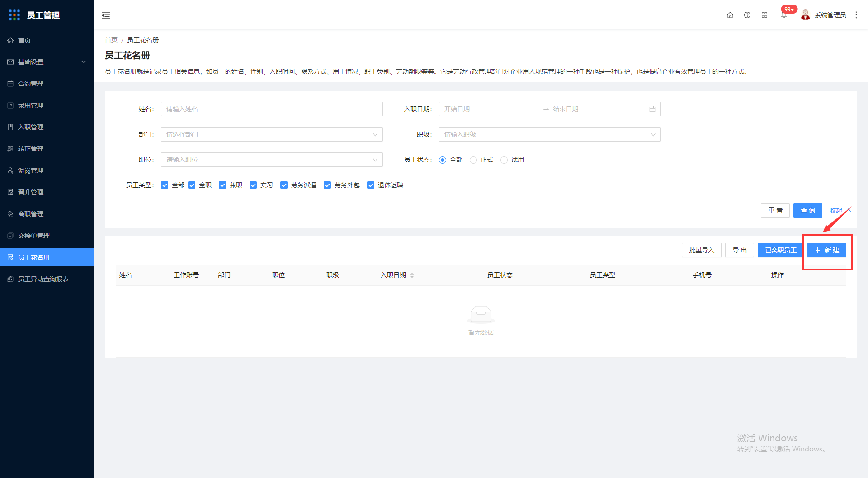Click the 首页 breadcrumb link
The height and width of the screenshot is (478, 868).
click(111, 40)
